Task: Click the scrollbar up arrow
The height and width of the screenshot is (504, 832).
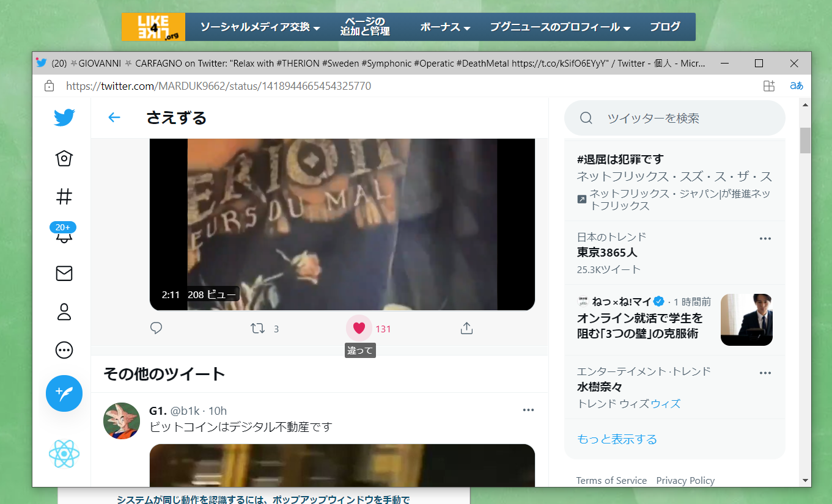Action: click(x=805, y=104)
